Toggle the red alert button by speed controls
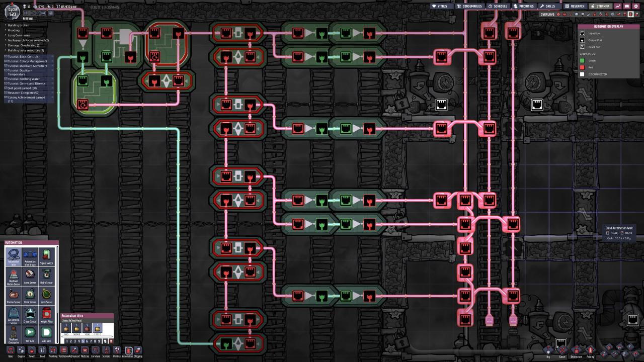Image resolution: width=644 pixels, height=362 pixels. (x=51, y=13)
